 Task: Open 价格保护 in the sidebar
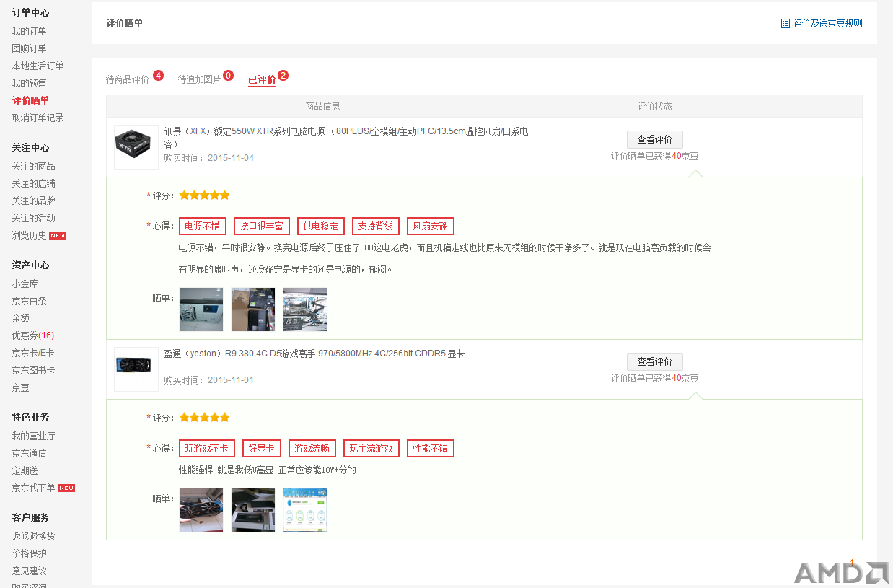[x=29, y=553]
